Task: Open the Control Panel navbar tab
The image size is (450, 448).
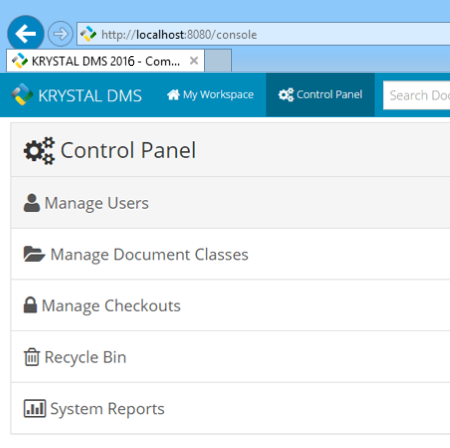Action: tap(320, 95)
